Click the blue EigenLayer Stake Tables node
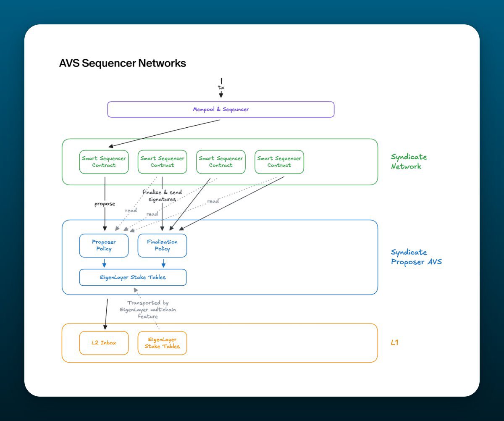The width and height of the screenshot is (504, 421). tap(133, 277)
